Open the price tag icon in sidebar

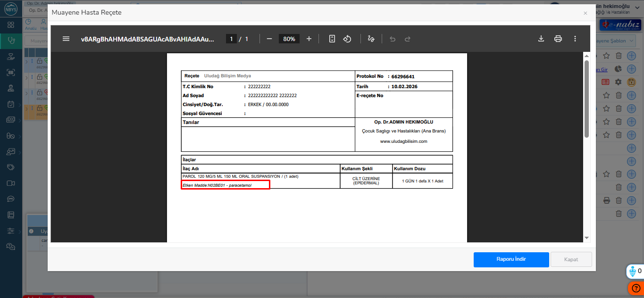11,167
